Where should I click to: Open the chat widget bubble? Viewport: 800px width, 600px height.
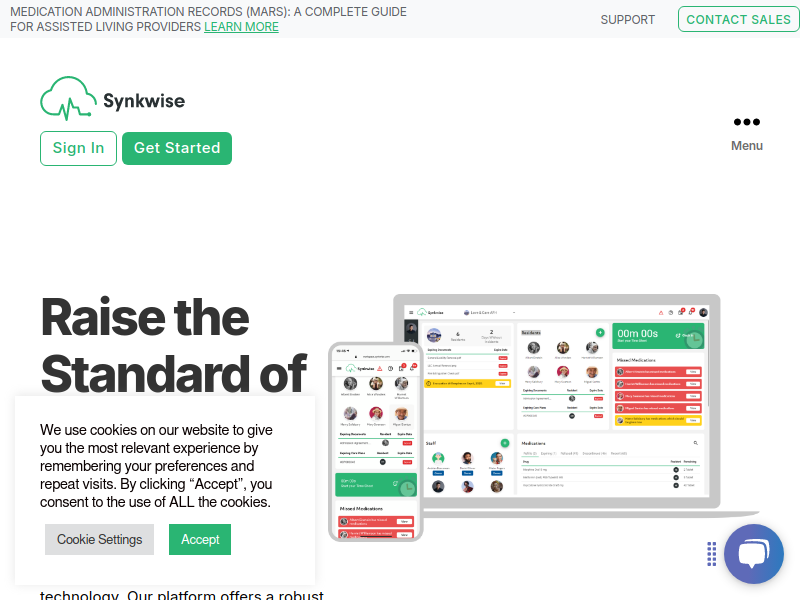pos(754,554)
